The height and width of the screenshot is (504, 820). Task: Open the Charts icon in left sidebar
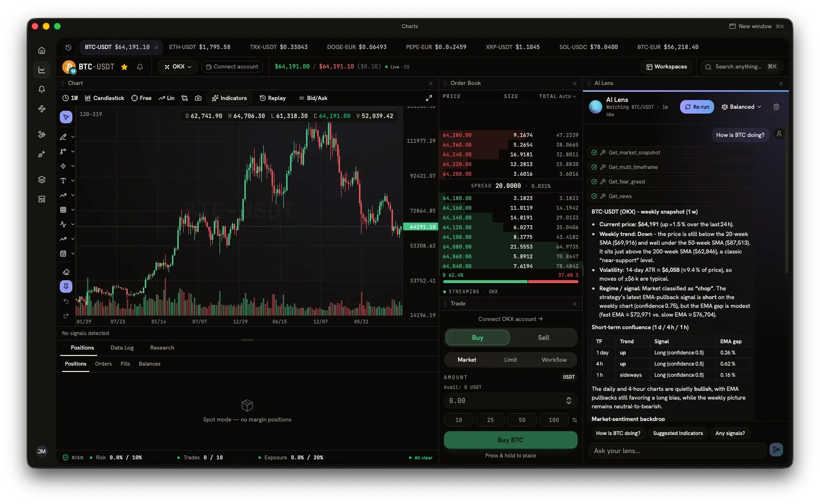tap(42, 70)
